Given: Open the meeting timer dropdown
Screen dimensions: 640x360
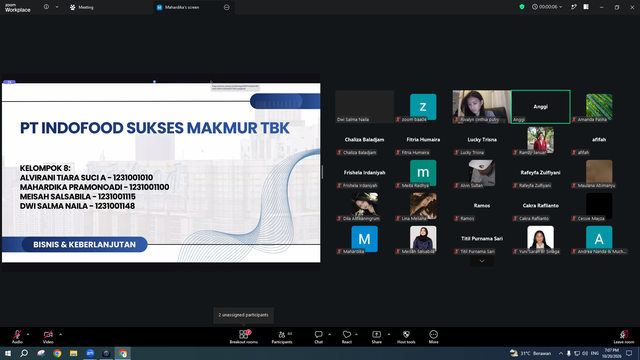Looking at the screenshot, I should [x=547, y=7].
